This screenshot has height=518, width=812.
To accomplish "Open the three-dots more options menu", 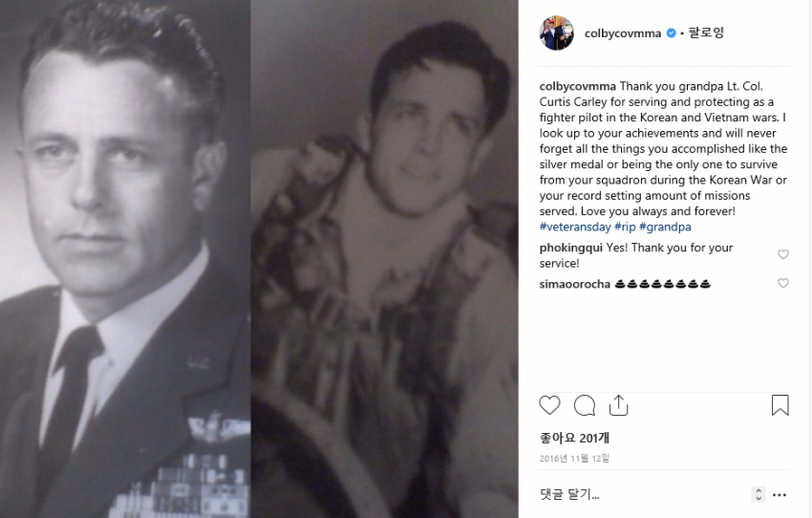I will pyautogui.click(x=780, y=495).
